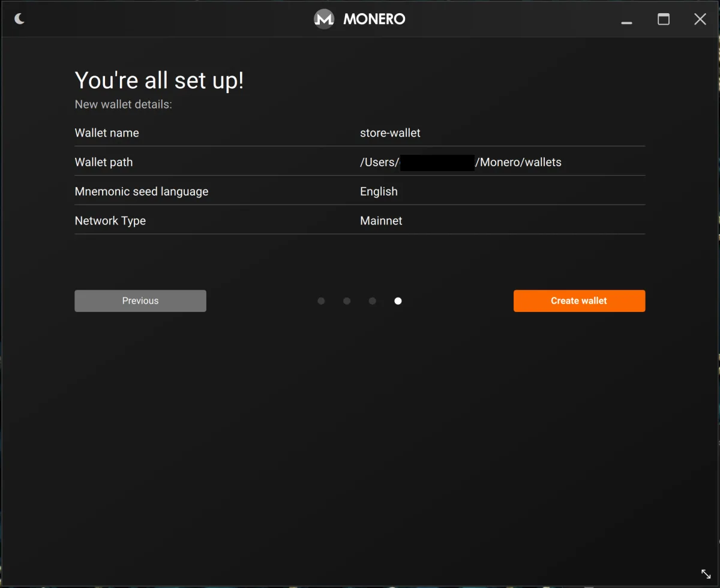The width and height of the screenshot is (720, 588).
Task: Select the 'store-wallet' wallet name value
Action: (x=390, y=133)
